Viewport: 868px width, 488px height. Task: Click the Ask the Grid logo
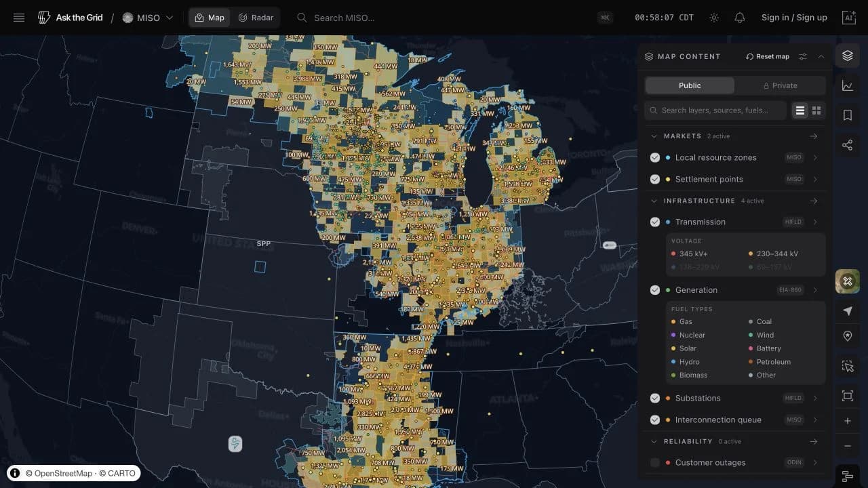click(71, 18)
